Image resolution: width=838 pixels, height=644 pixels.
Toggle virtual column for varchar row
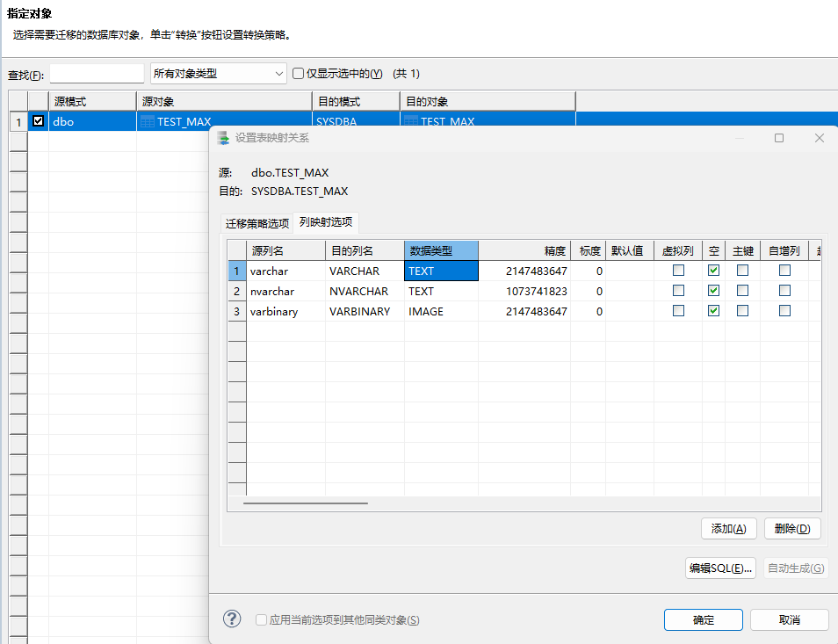point(678,271)
